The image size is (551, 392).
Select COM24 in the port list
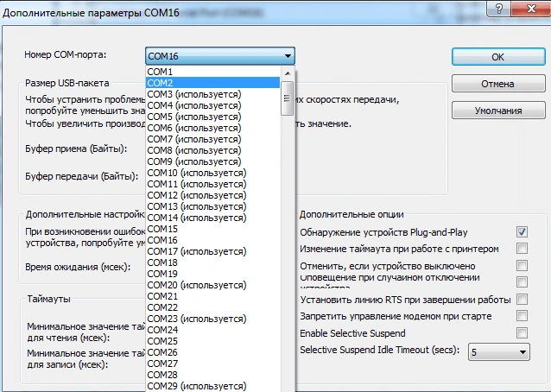click(213, 330)
